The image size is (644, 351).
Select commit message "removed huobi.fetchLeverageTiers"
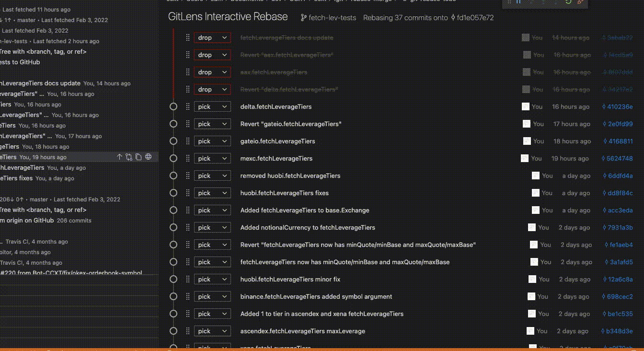290,175
